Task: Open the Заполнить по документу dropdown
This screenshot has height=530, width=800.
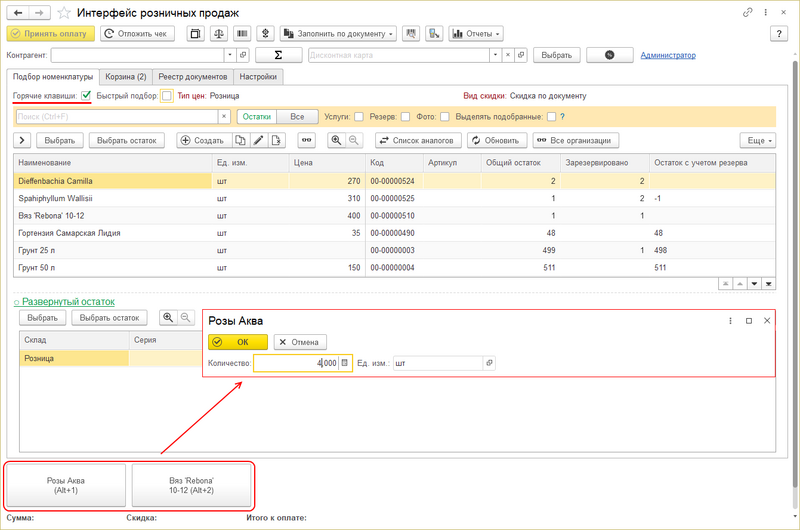Action: coord(338,33)
